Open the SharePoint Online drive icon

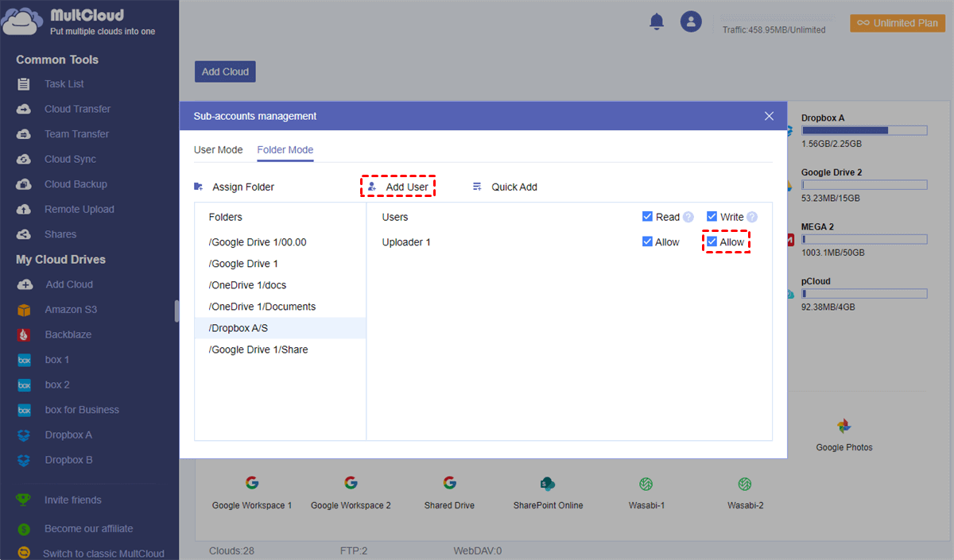pos(547,484)
